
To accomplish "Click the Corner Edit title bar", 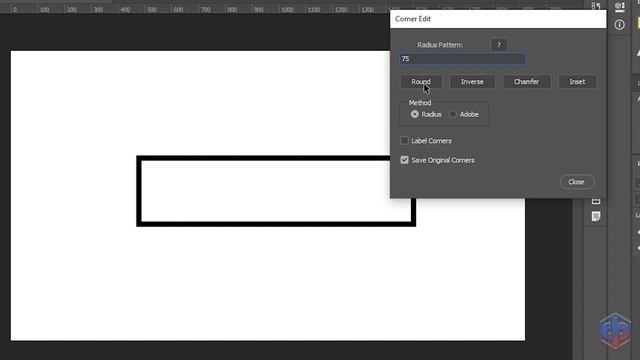I will click(x=498, y=19).
